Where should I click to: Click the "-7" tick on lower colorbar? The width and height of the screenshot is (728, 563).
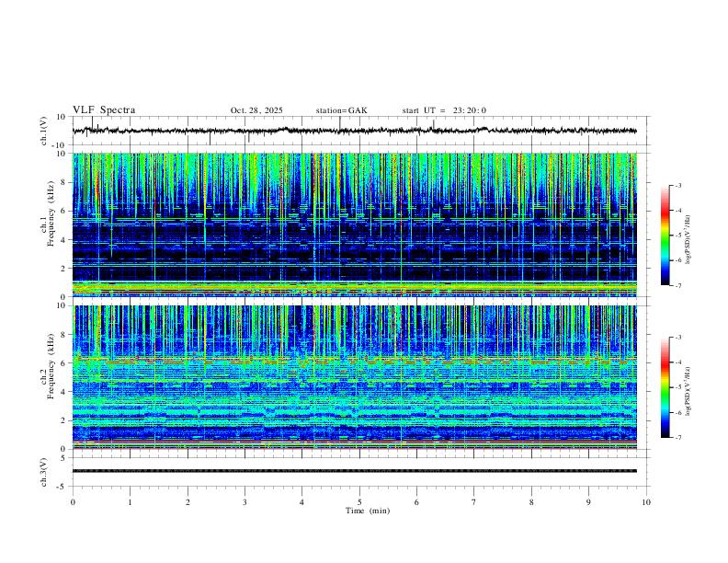677,437
